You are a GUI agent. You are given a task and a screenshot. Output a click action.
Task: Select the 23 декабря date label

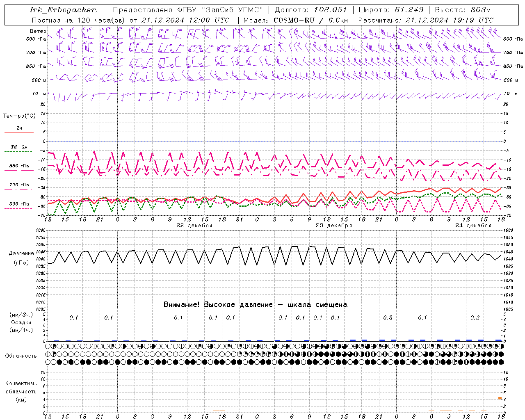click(333, 226)
